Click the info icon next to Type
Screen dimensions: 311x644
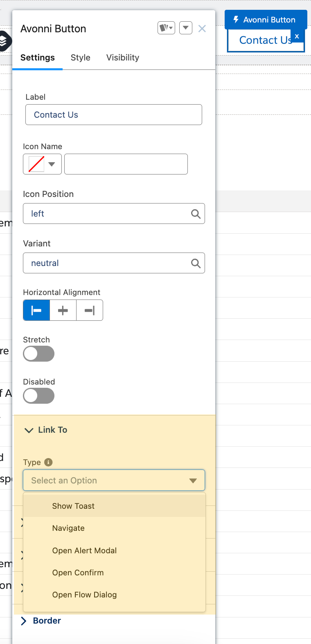coord(48,462)
